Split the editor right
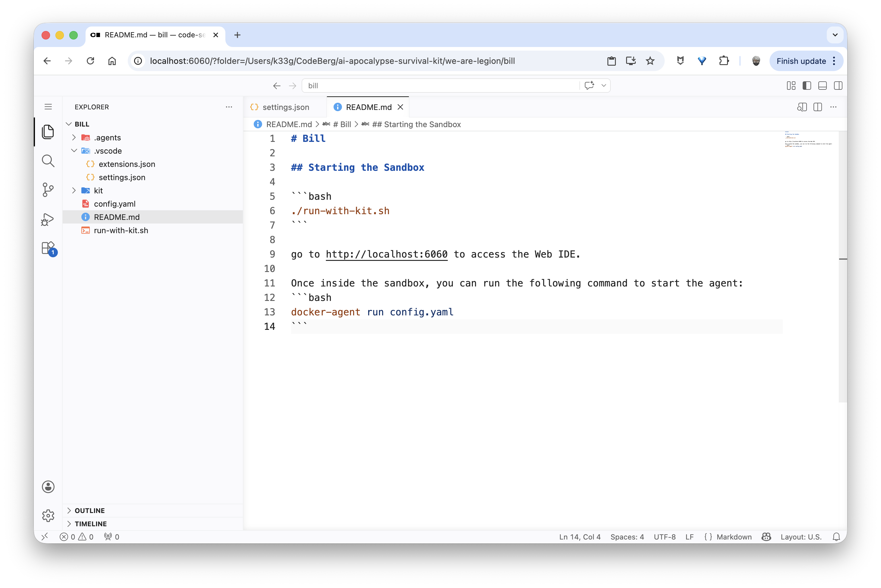881x588 pixels. (x=818, y=107)
